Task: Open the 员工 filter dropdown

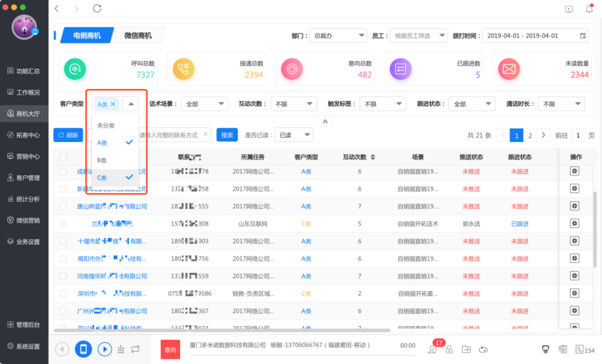Action: pyautogui.click(x=418, y=36)
